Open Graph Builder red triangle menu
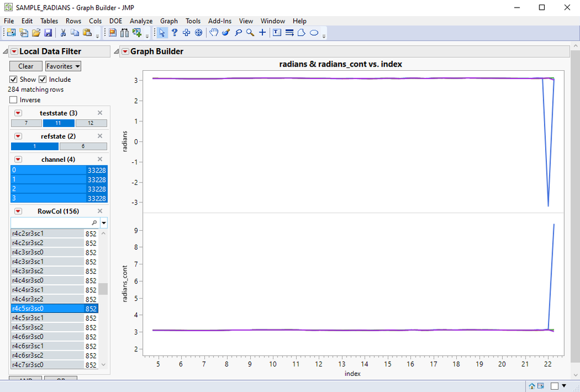Viewport: 580px width, 392px height. tap(125, 52)
